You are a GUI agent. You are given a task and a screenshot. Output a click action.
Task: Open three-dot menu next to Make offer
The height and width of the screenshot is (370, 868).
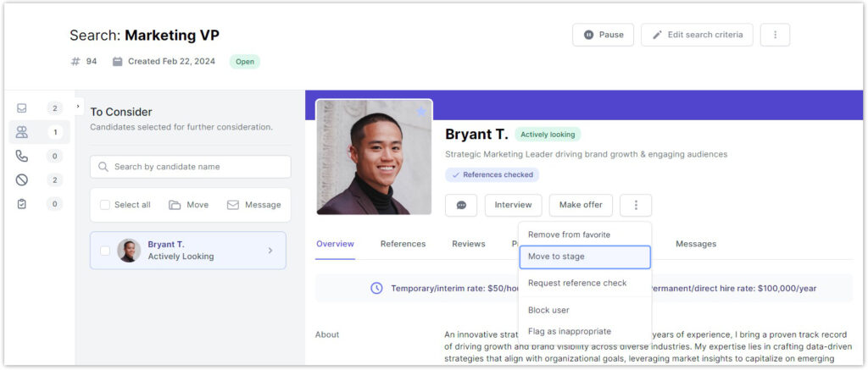[x=636, y=205]
